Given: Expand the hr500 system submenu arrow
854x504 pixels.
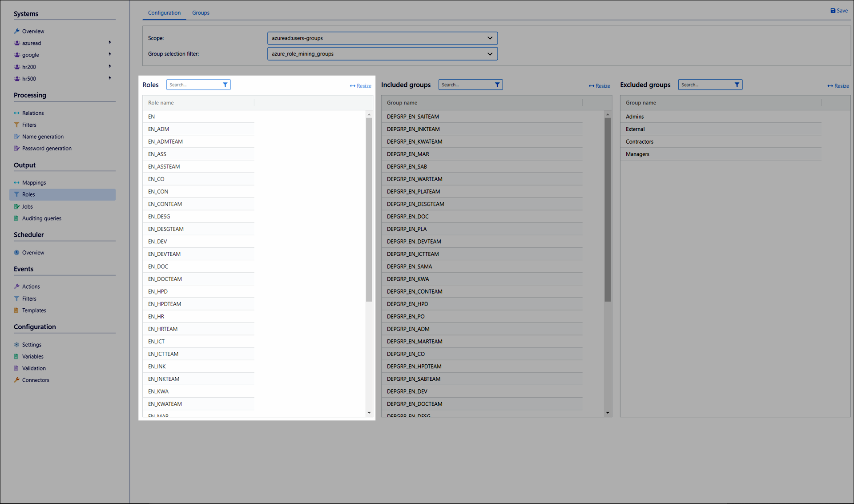Looking at the screenshot, I should click(x=110, y=78).
